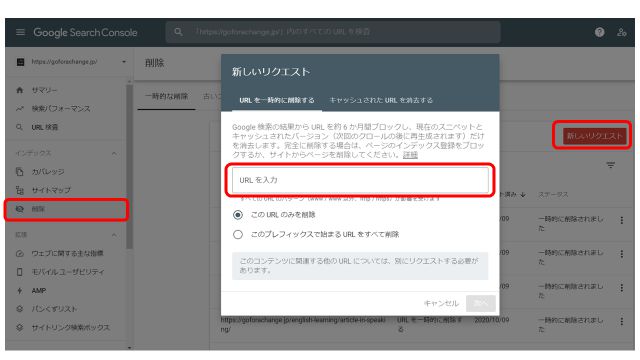
Task: Click the red 新しいリクエスト button
Action: 594,136
